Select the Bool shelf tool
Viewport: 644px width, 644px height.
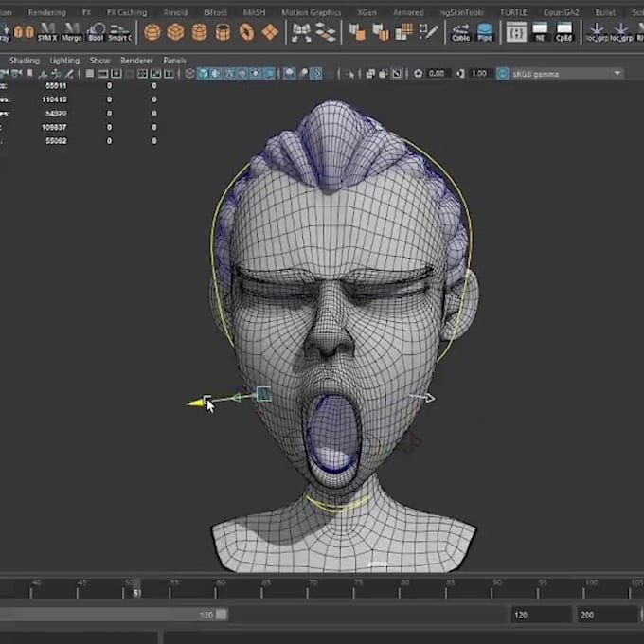pyautogui.click(x=96, y=32)
